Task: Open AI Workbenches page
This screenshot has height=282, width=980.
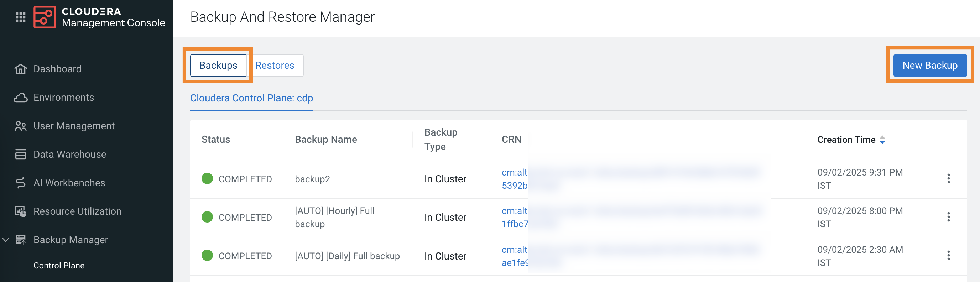Action: tap(69, 183)
